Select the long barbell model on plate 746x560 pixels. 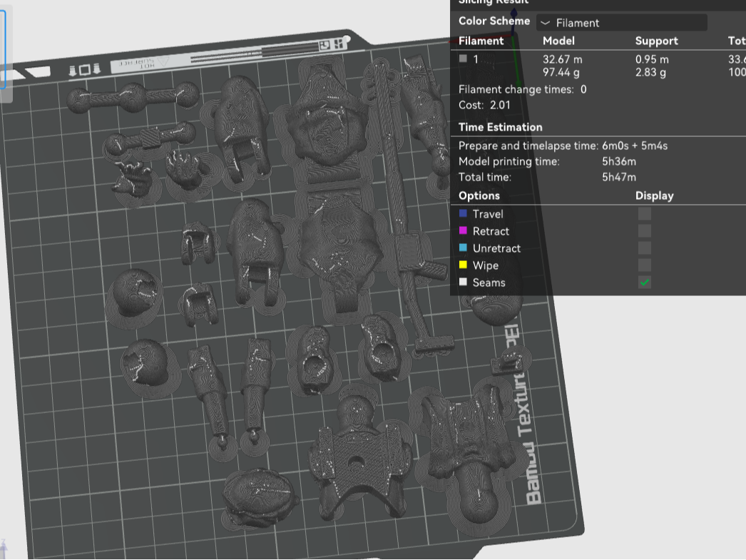[x=133, y=98]
